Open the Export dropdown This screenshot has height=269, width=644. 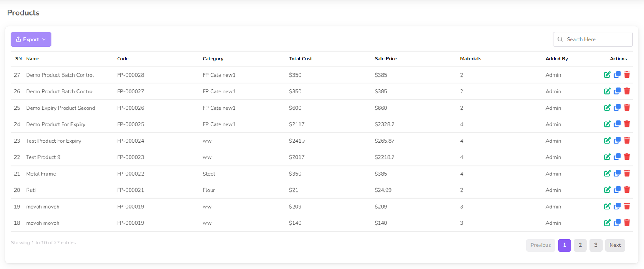coord(31,39)
